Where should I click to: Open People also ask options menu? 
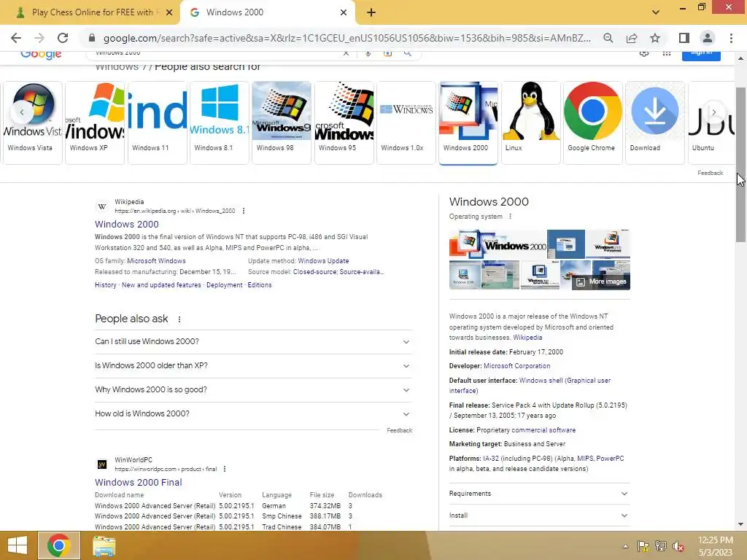tap(179, 319)
